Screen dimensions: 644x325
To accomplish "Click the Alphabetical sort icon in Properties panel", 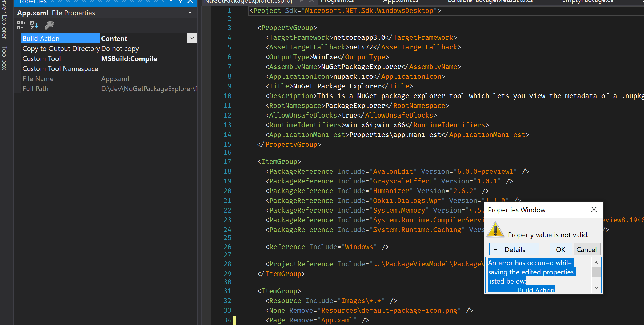I will 34,25.
